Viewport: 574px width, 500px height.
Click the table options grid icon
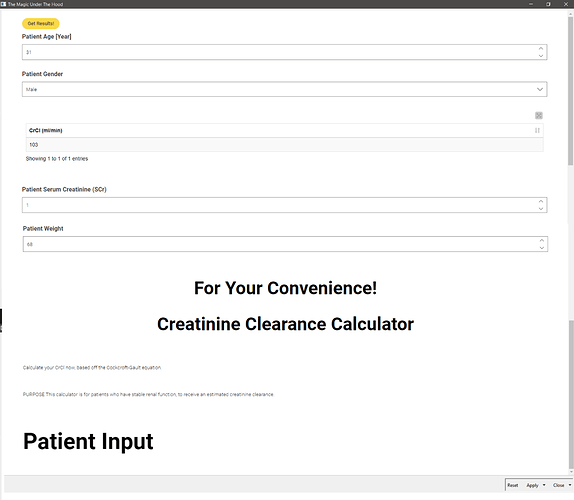538,116
